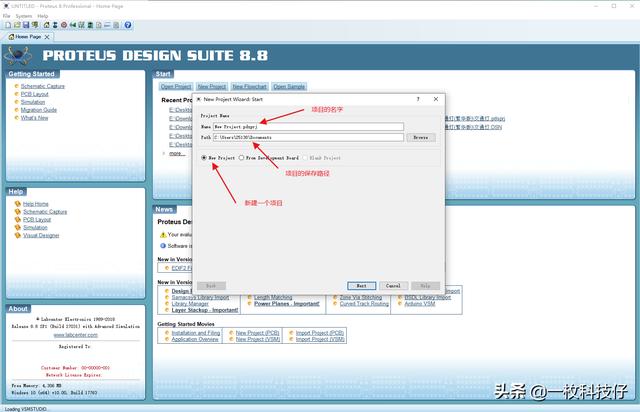This screenshot has width=640, height=412.
Task: Open the Help Home link
Action: [x=36, y=204]
